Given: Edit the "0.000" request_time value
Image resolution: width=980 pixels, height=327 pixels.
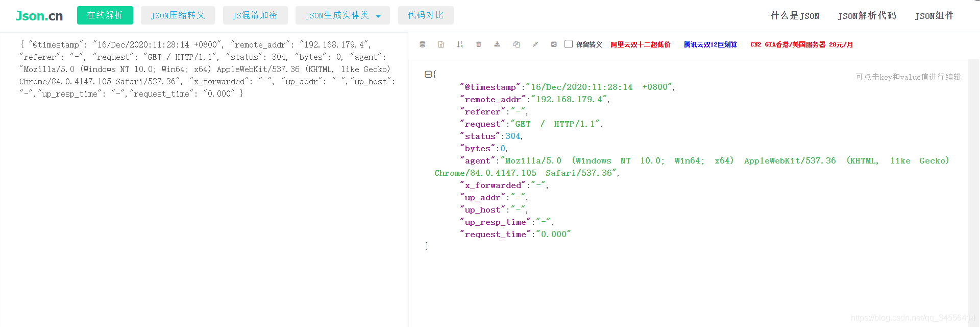Looking at the screenshot, I should (554, 235).
